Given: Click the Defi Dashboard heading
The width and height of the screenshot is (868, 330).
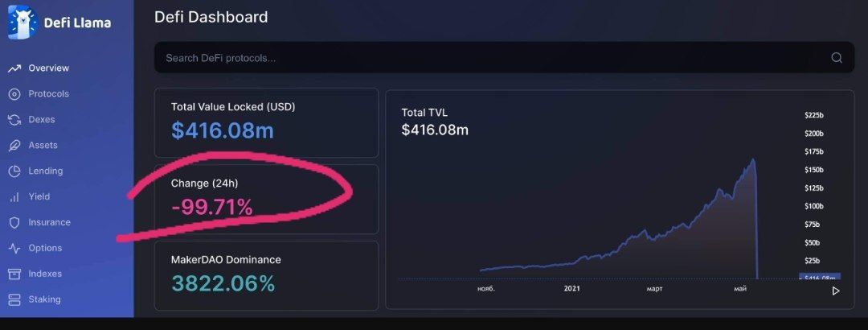Looking at the screenshot, I should pyautogui.click(x=211, y=17).
